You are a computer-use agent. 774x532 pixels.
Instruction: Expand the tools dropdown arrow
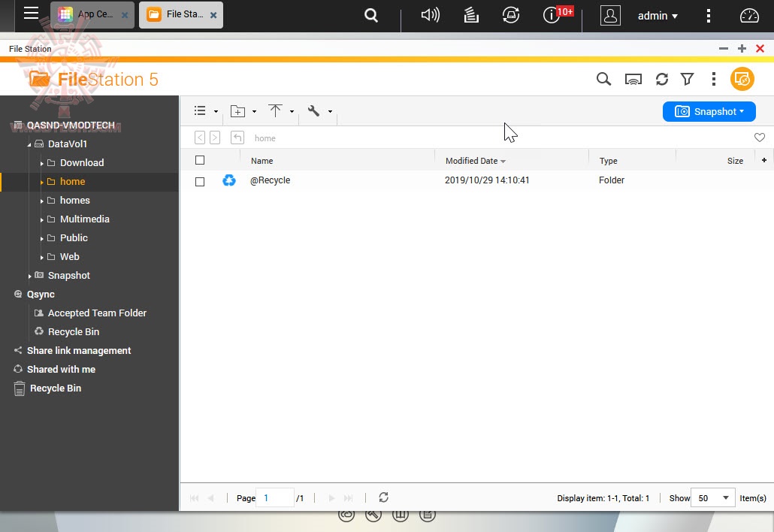pyautogui.click(x=330, y=111)
